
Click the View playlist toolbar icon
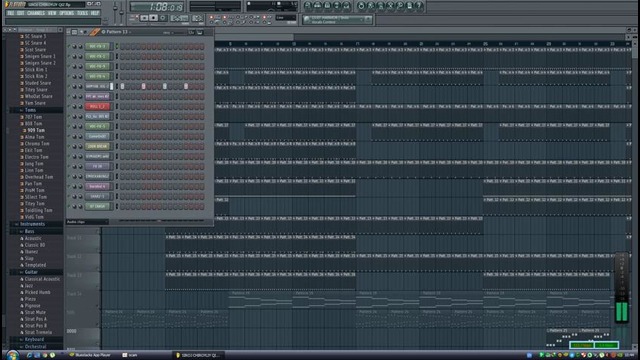coord(308,6)
